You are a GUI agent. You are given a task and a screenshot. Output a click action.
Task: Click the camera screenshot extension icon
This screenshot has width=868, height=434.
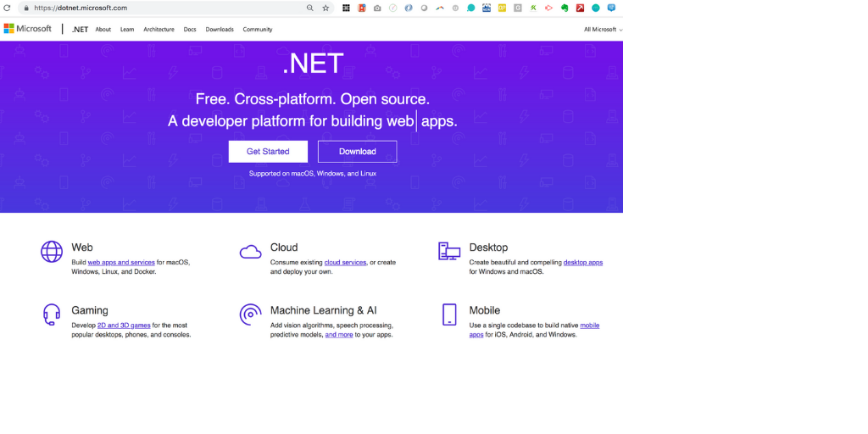pos(377,8)
